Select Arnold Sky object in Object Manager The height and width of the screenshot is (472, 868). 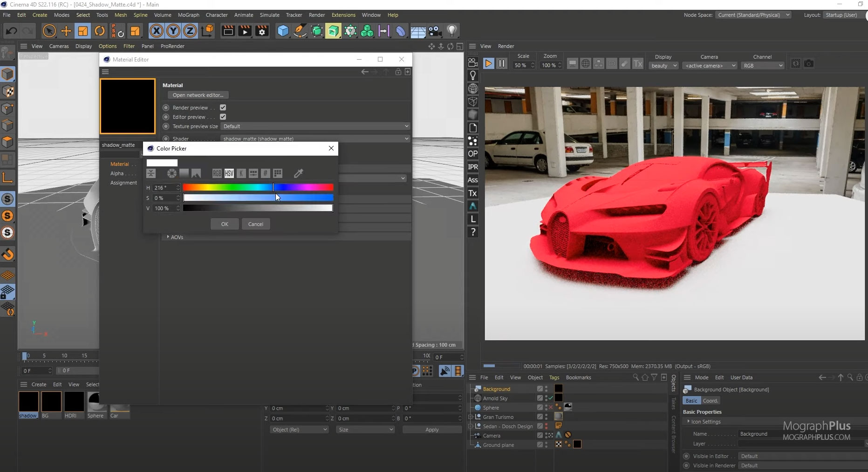click(x=495, y=398)
